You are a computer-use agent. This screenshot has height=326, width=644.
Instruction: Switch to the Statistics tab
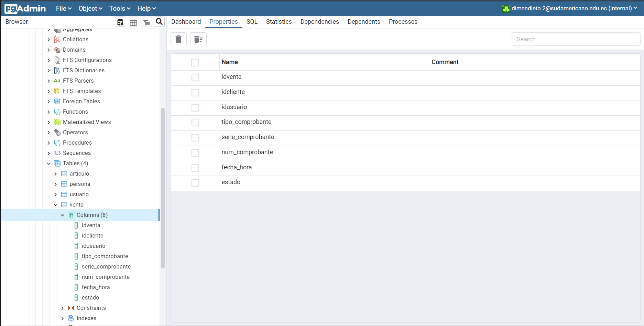pos(279,22)
